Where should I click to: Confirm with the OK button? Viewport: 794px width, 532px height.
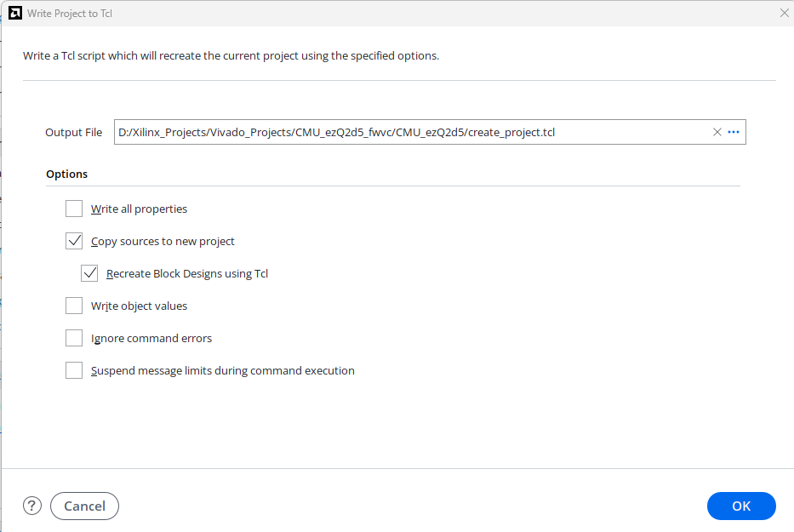(x=741, y=506)
